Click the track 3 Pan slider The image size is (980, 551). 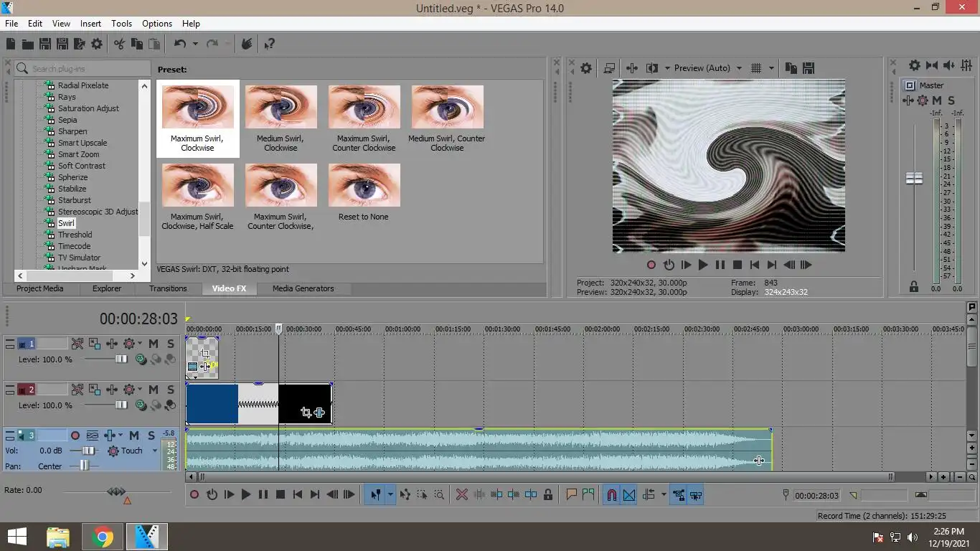coord(85,466)
